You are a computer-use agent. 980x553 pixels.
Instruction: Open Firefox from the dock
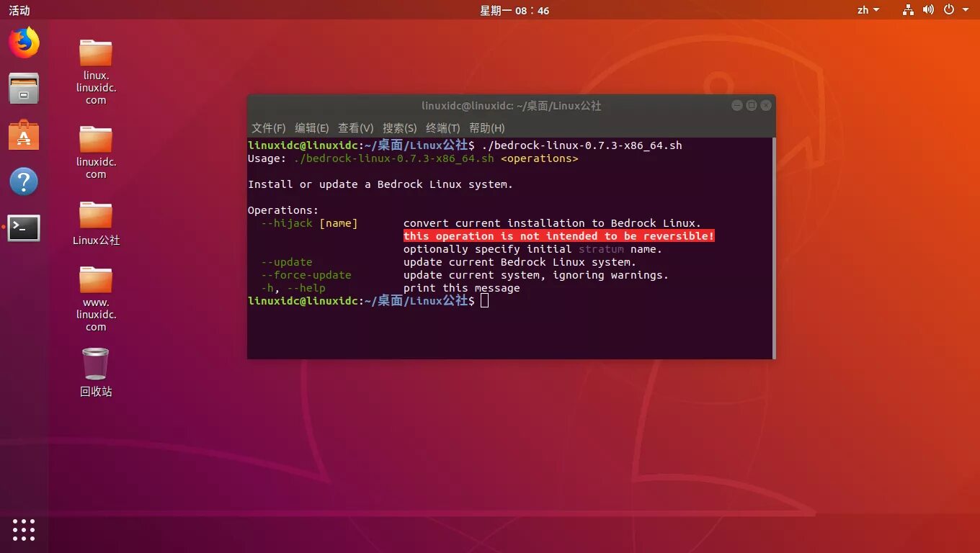coord(24,42)
